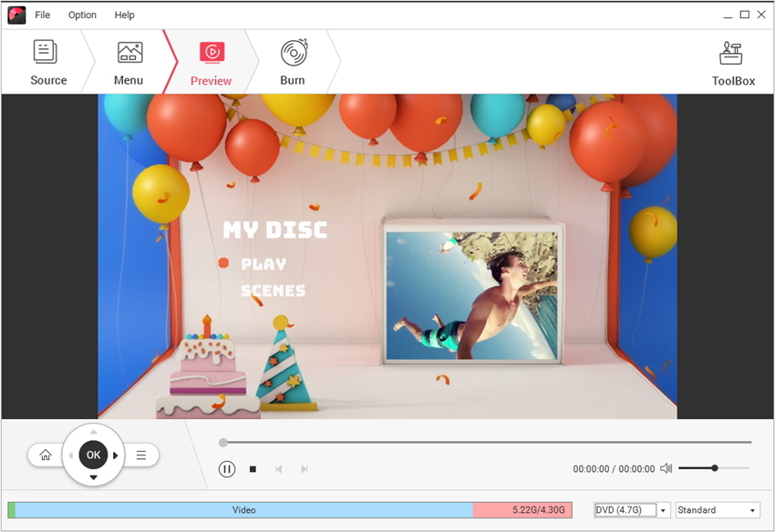Open the ToolBox icon
775x532 pixels.
click(732, 54)
